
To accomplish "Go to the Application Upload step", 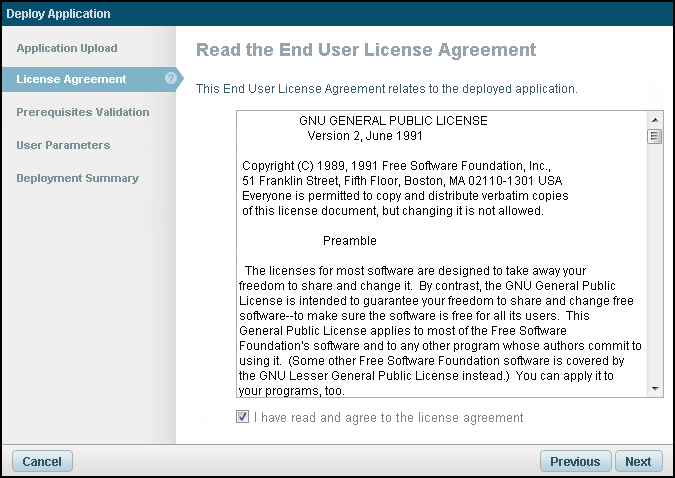I will [67, 48].
